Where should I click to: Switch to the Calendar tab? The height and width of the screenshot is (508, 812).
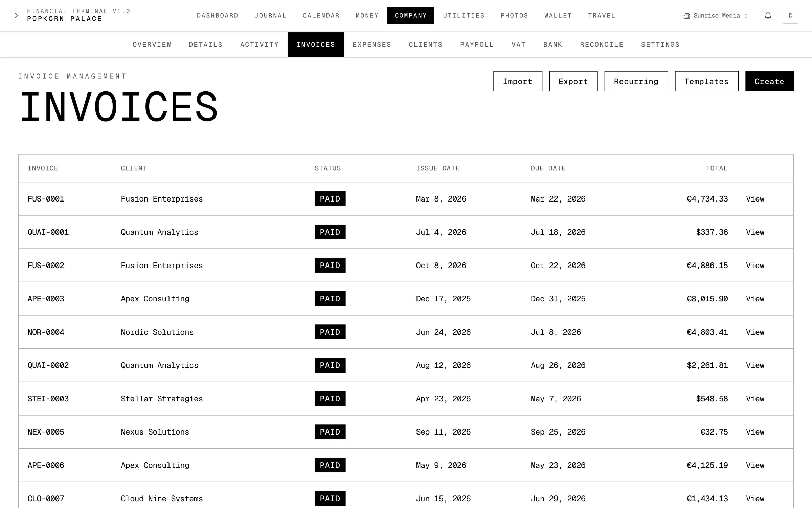click(x=321, y=16)
